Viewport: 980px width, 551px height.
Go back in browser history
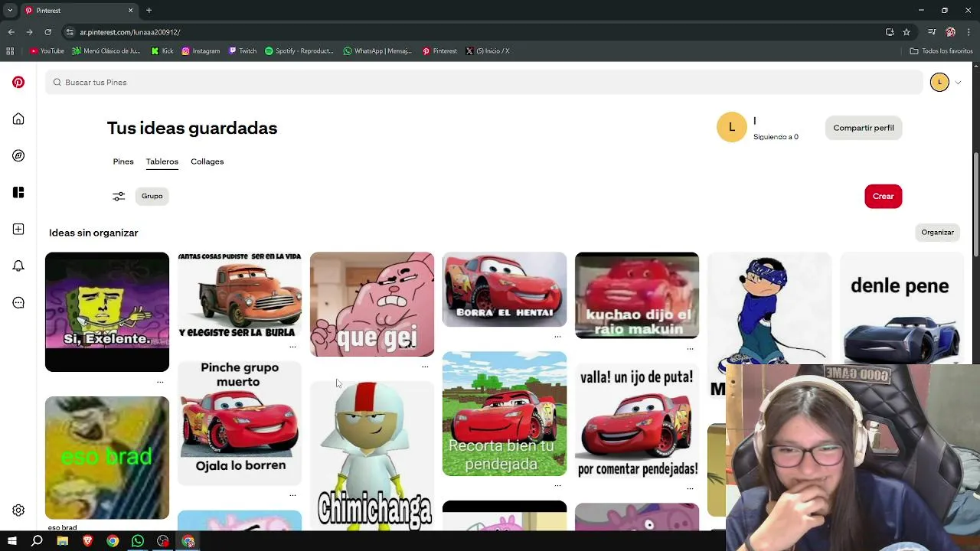click(11, 32)
